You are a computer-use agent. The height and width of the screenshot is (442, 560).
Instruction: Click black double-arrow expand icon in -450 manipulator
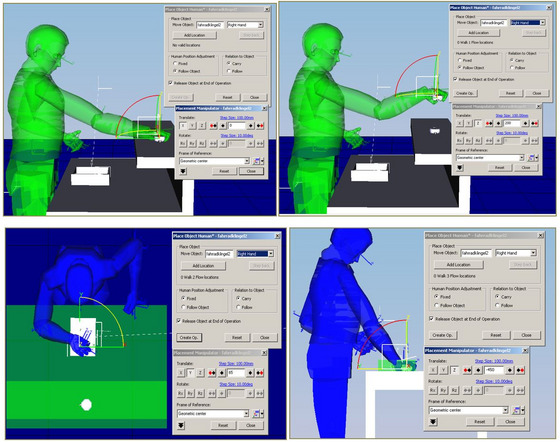point(433,422)
